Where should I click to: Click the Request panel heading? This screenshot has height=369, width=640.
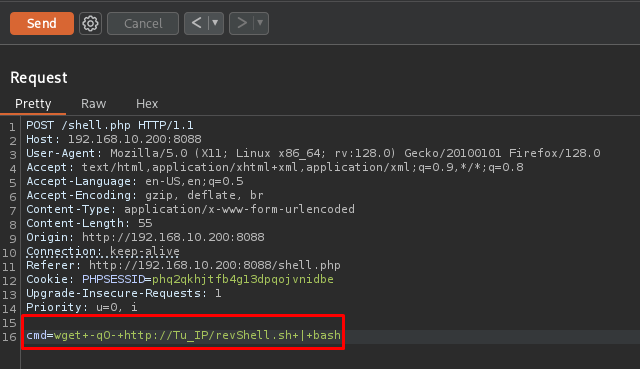click(39, 78)
